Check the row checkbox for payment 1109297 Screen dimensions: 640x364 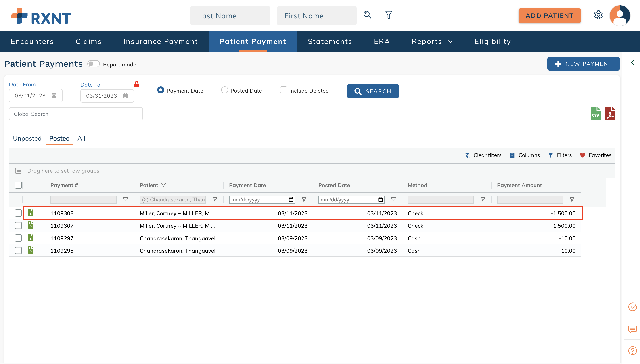click(x=18, y=238)
